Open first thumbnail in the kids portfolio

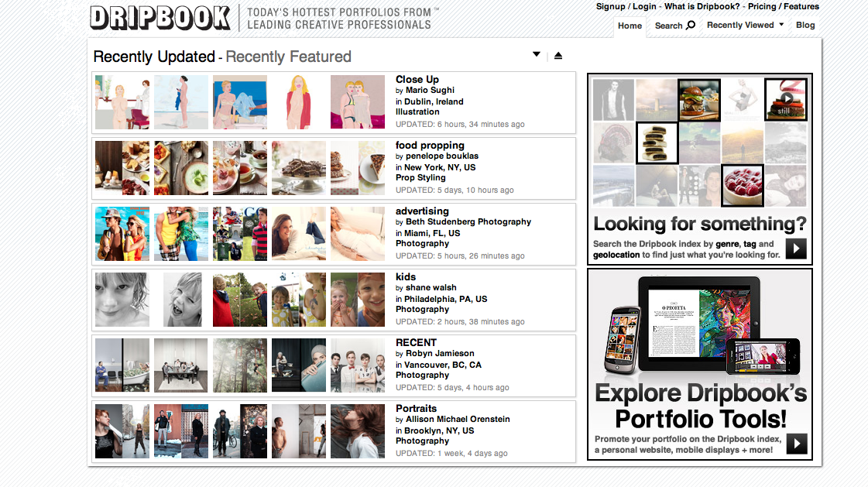click(x=122, y=300)
